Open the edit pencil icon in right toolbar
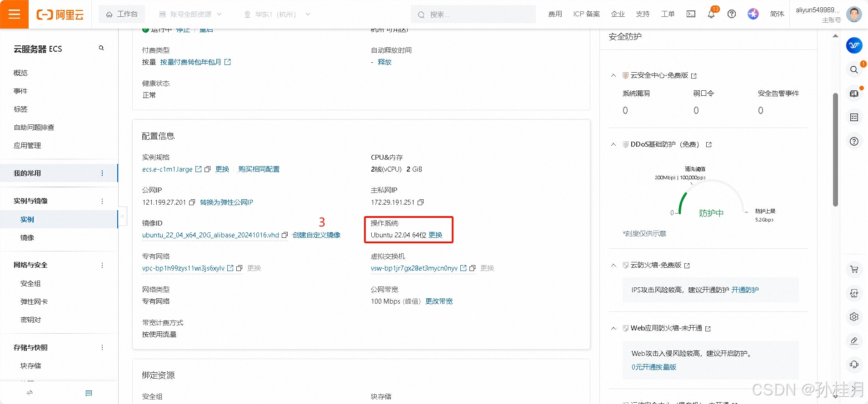868x404 pixels. coord(854,341)
